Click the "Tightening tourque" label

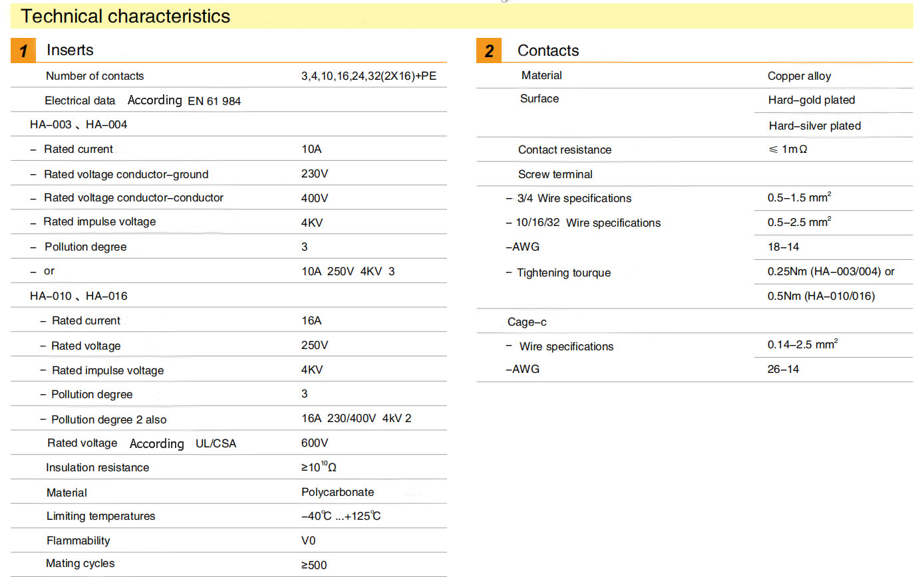563,273
